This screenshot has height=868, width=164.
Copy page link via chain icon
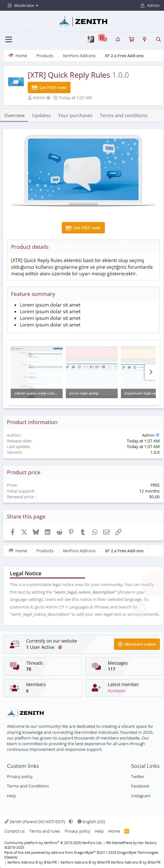(118, 532)
